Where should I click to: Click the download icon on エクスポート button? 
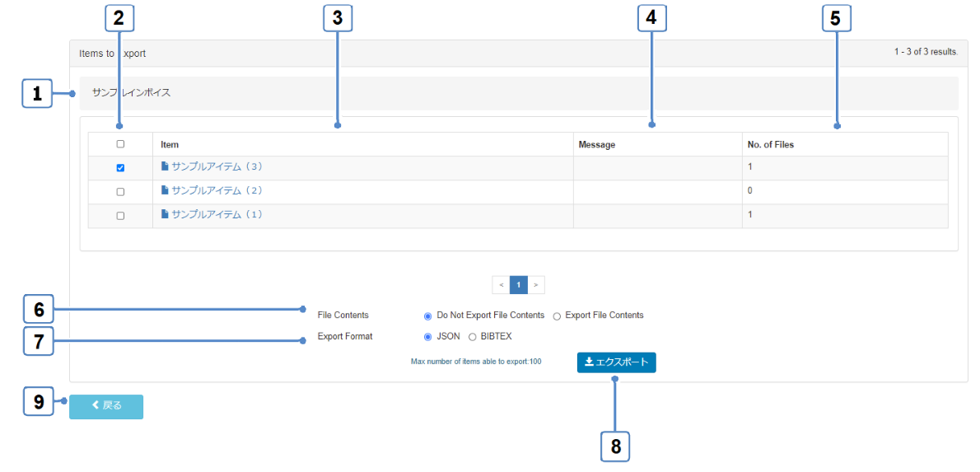[590, 362]
